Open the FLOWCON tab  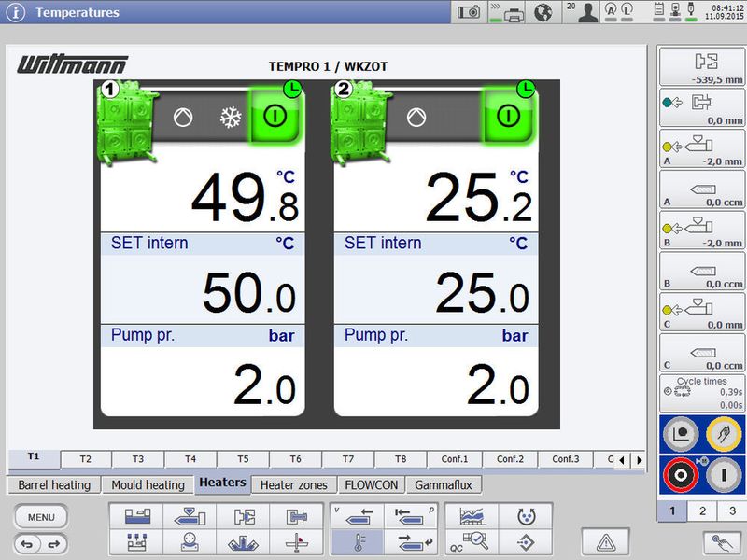click(x=371, y=485)
